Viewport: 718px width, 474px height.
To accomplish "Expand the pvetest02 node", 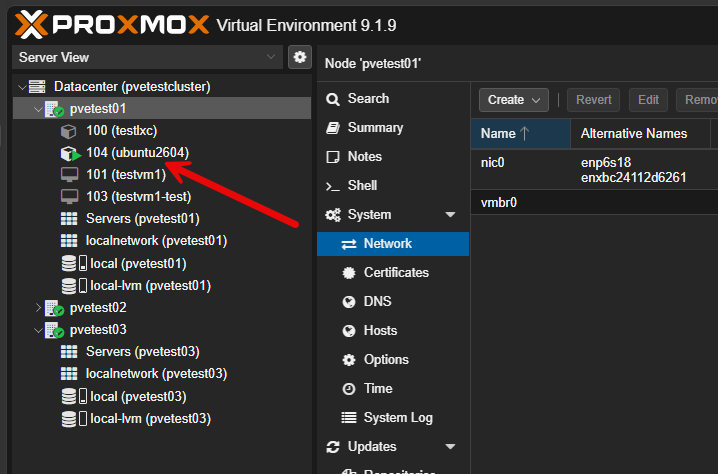I will coord(38,308).
